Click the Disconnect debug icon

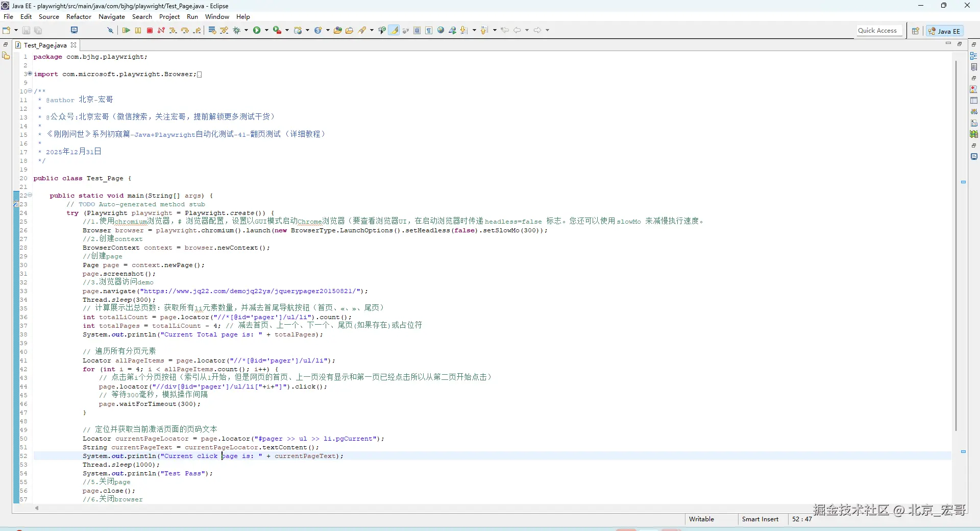[161, 31]
